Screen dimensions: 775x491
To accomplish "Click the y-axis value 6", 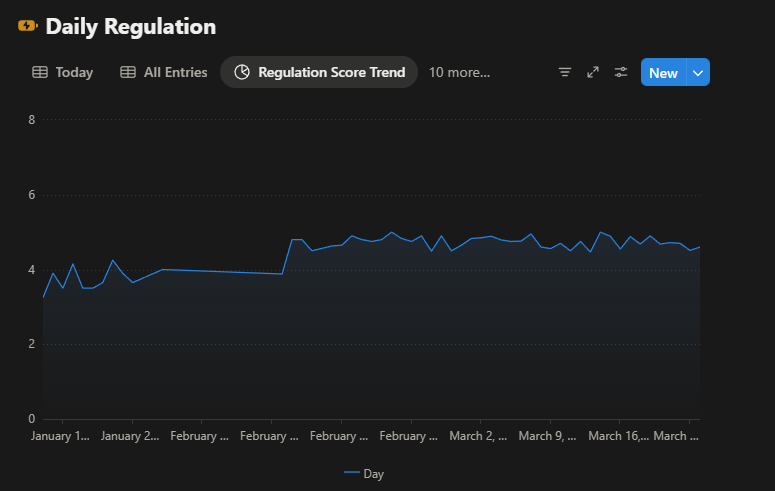I will 32,195.
